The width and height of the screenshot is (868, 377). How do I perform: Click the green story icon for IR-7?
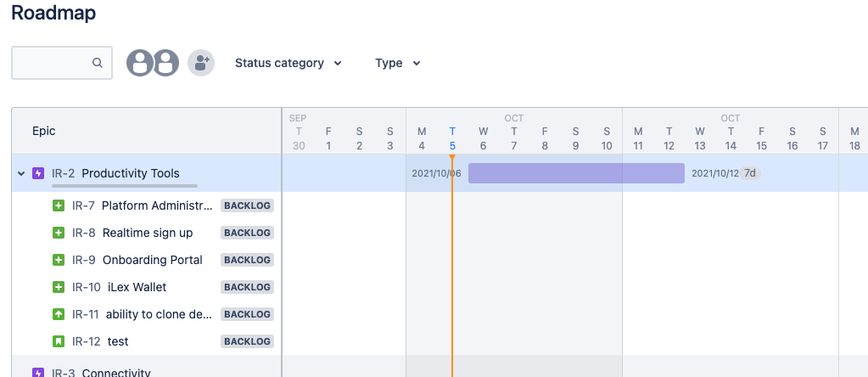pos(59,206)
